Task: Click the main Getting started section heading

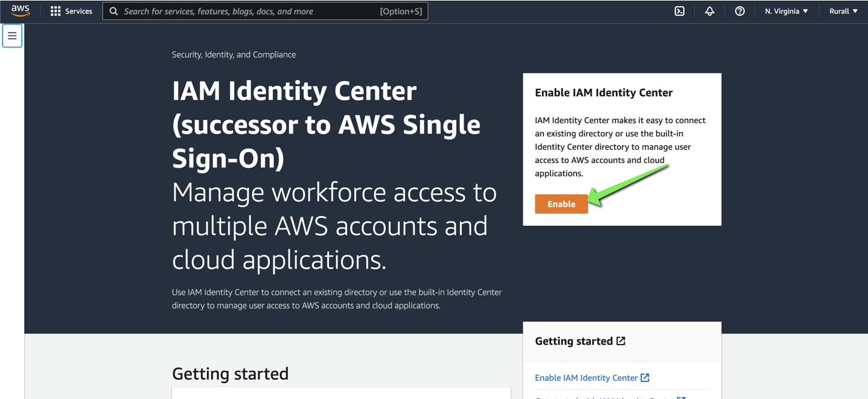Action: [230, 374]
